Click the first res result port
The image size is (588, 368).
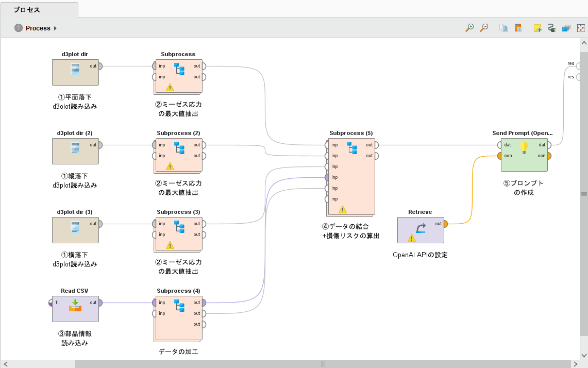tap(578, 66)
